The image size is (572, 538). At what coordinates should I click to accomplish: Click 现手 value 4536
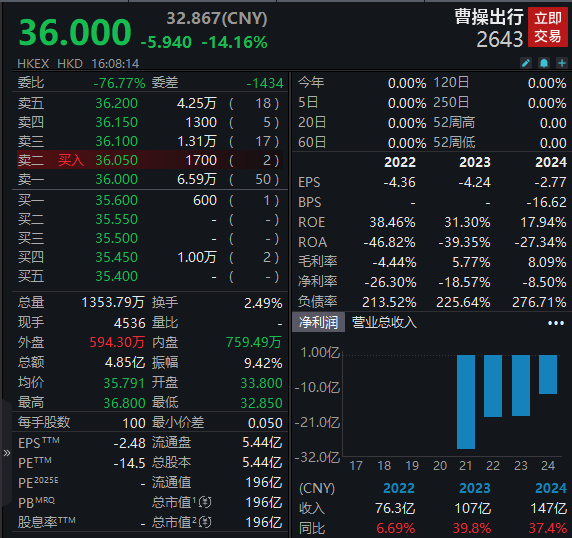[x=130, y=323]
